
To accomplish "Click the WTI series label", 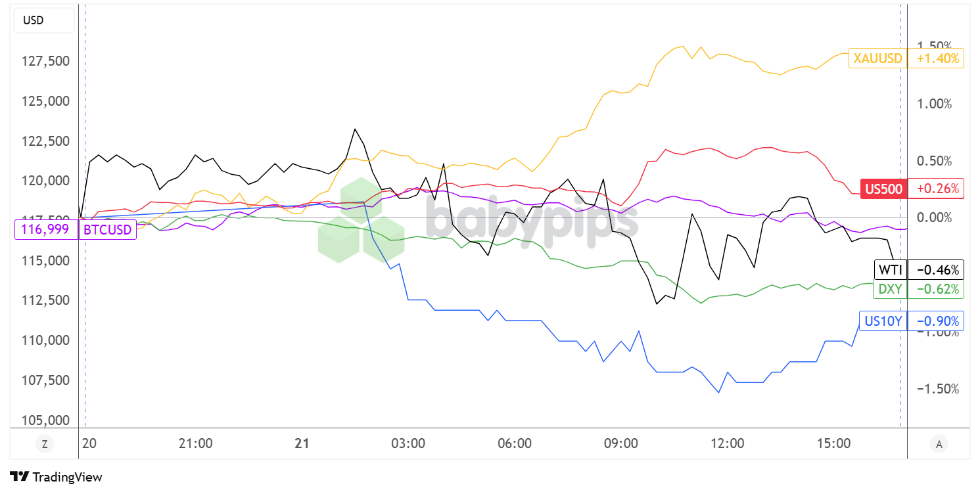I will point(890,269).
